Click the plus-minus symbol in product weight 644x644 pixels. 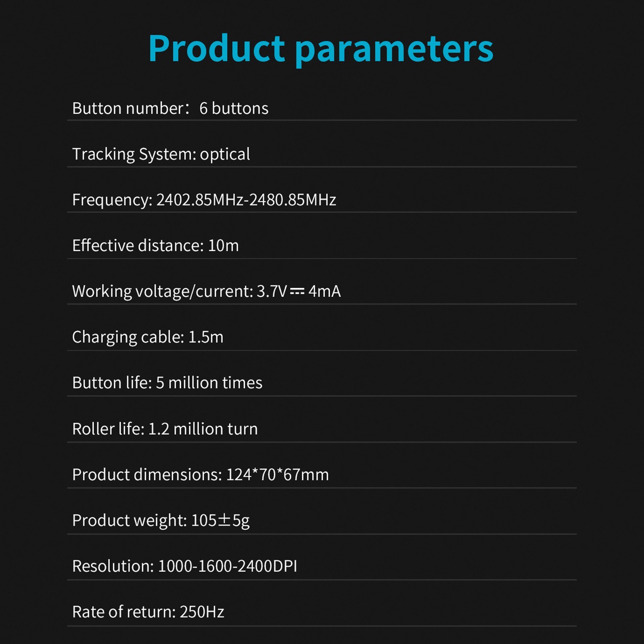224,521
